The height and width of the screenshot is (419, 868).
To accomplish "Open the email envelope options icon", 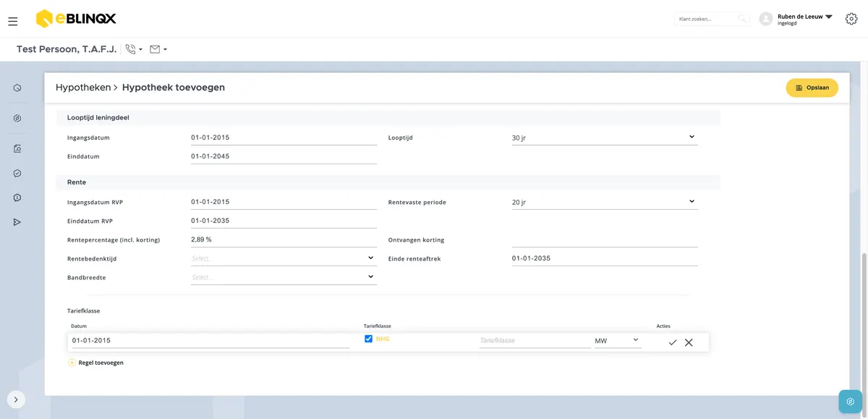I will (x=155, y=49).
